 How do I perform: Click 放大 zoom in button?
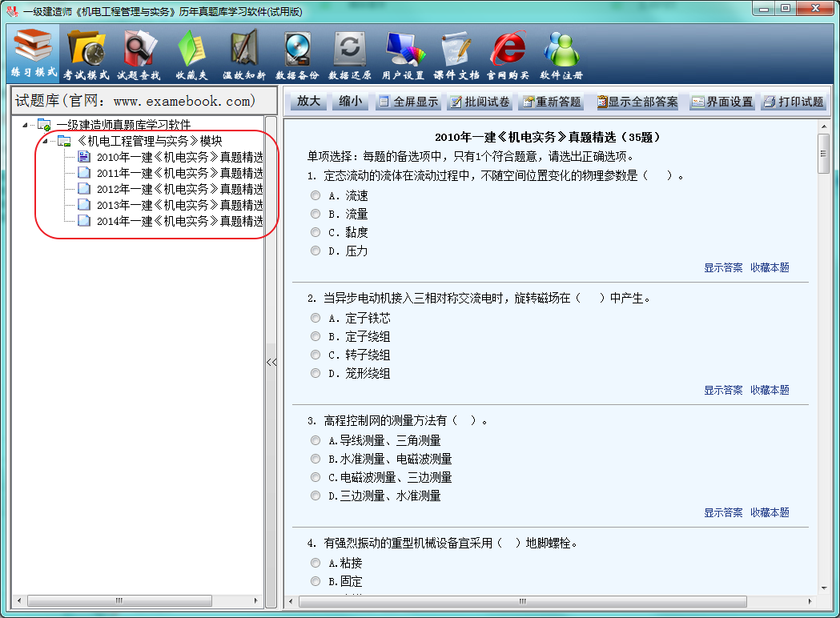tap(308, 101)
